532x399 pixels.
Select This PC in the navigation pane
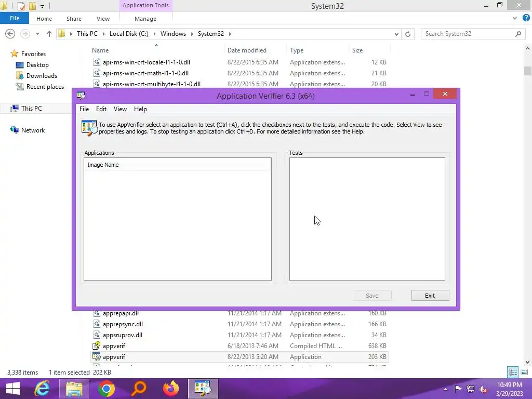(32, 108)
